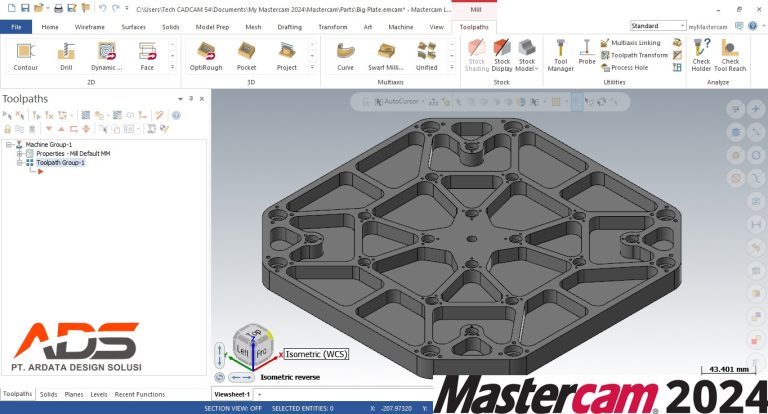Open Toolpath Transform
This screenshot has height=414, width=768.
[634, 55]
